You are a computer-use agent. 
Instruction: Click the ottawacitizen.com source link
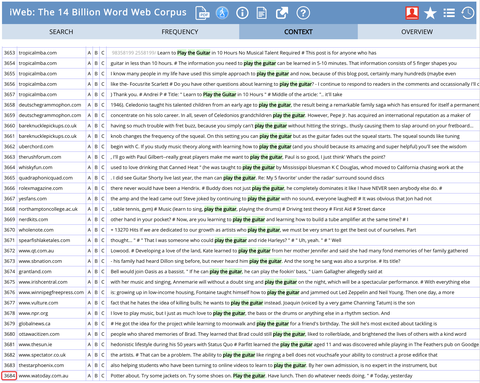[x=39, y=334]
